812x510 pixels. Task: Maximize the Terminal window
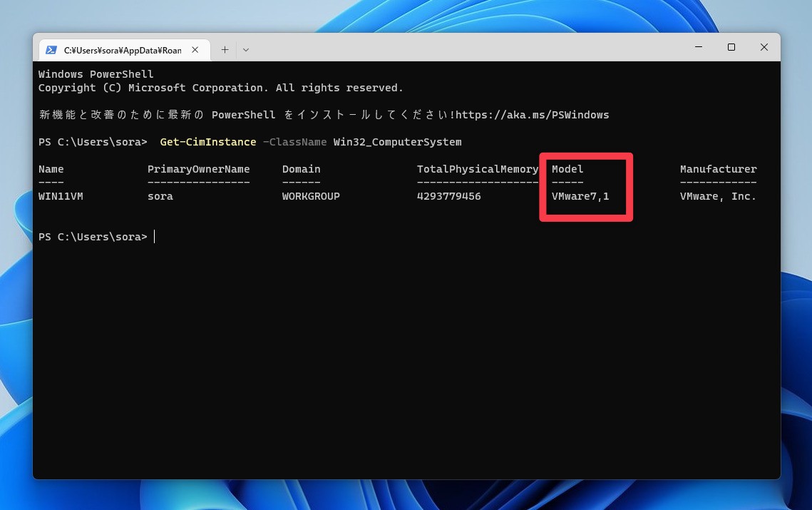tap(731, 47)
